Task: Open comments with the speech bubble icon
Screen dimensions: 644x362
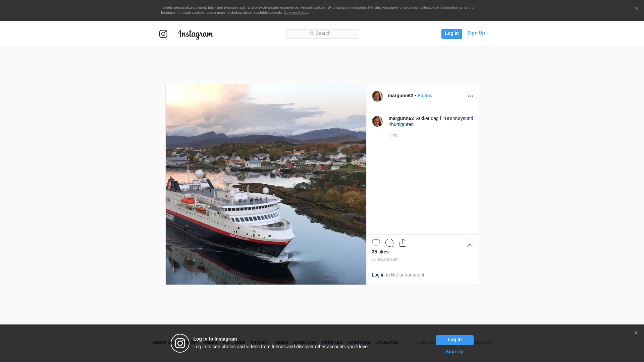Action: [389, 243]
